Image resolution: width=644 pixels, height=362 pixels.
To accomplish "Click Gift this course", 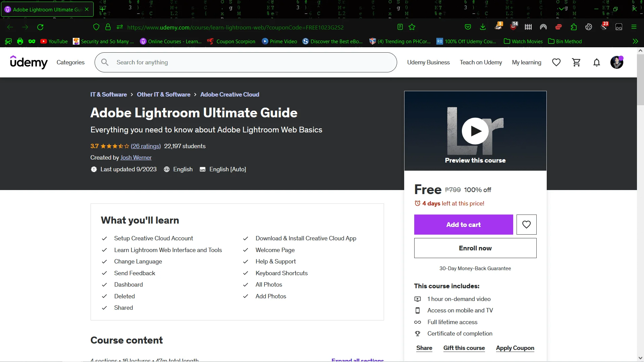I will coord(464,348).
